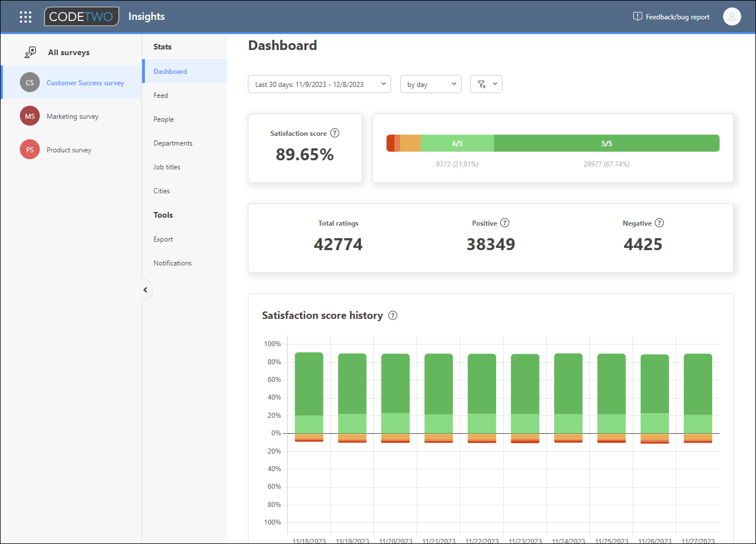Expand the 'by day' grouping dropdown

pos(430,84)
